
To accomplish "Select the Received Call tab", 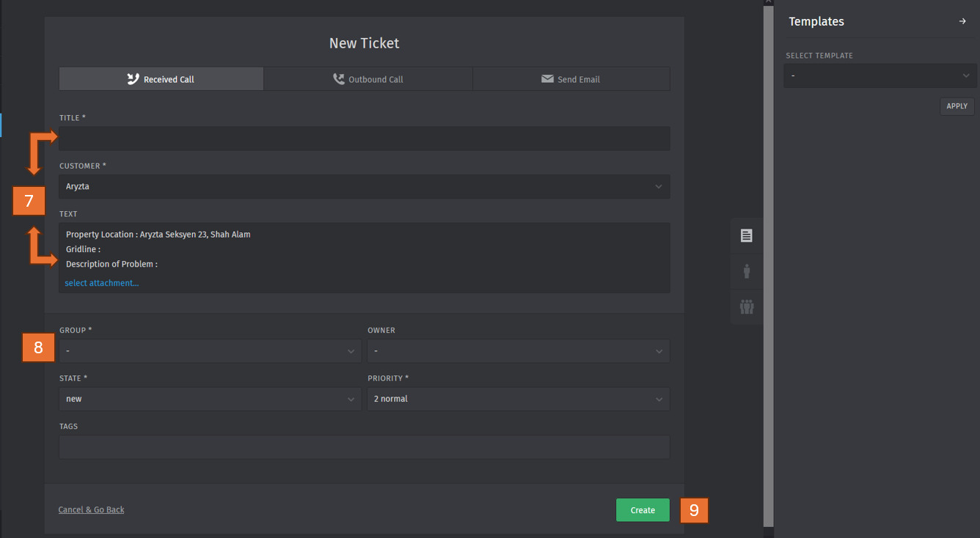I will [161, 79].
